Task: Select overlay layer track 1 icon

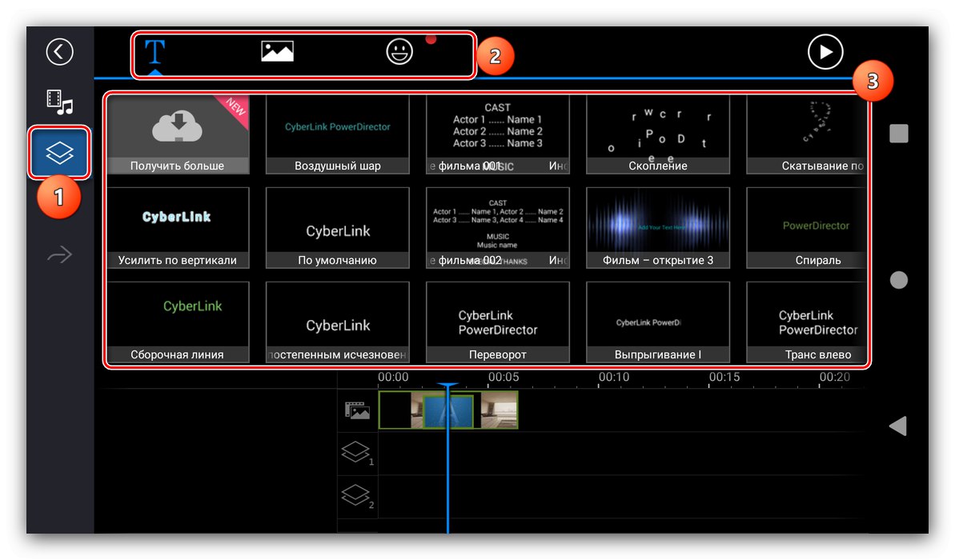Action: 358,454
